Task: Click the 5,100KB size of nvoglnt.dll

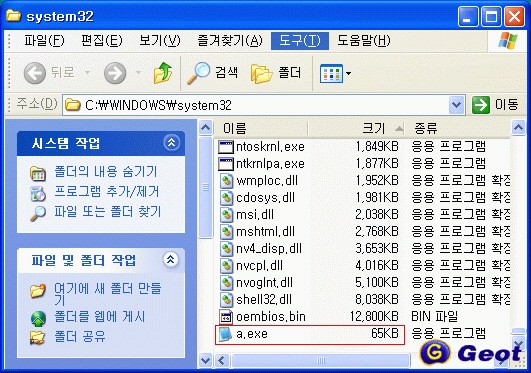Action: pos(377,283)
